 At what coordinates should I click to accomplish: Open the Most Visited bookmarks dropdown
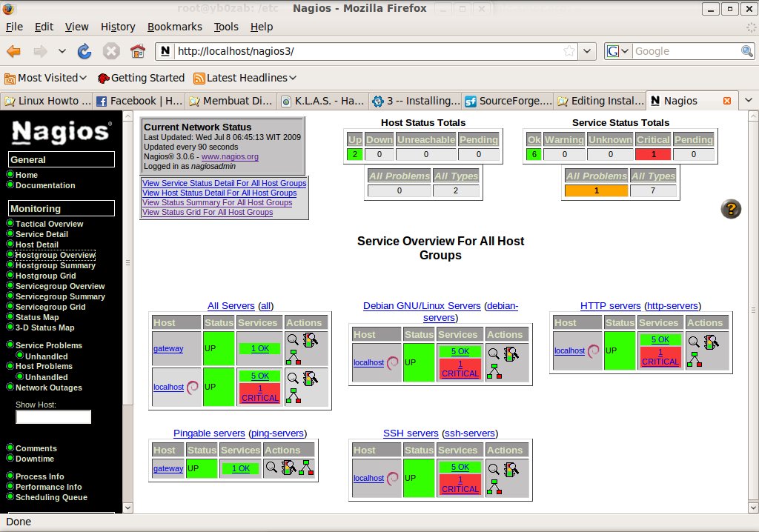(x=46, y=78)
